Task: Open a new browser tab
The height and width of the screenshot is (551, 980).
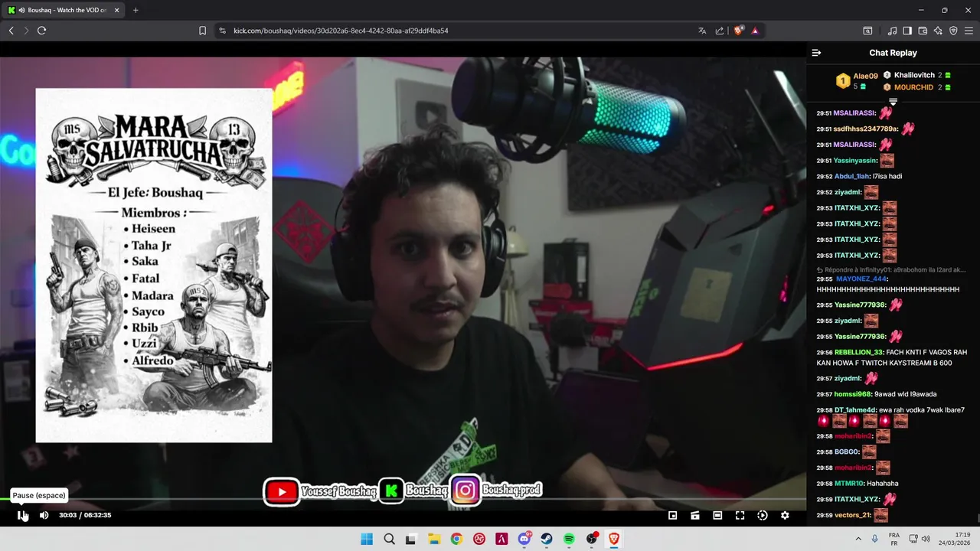Action: (x=136, y=10)
